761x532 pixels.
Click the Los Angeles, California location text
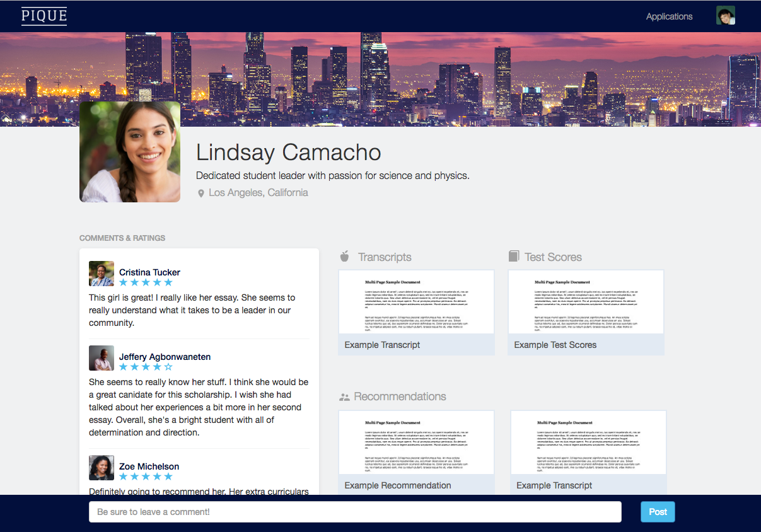click(x=259, y=192)
